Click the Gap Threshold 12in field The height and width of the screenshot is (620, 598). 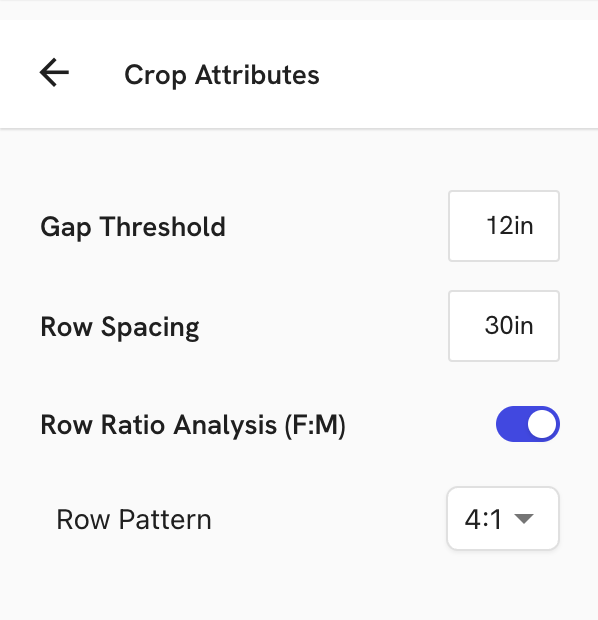504,226
